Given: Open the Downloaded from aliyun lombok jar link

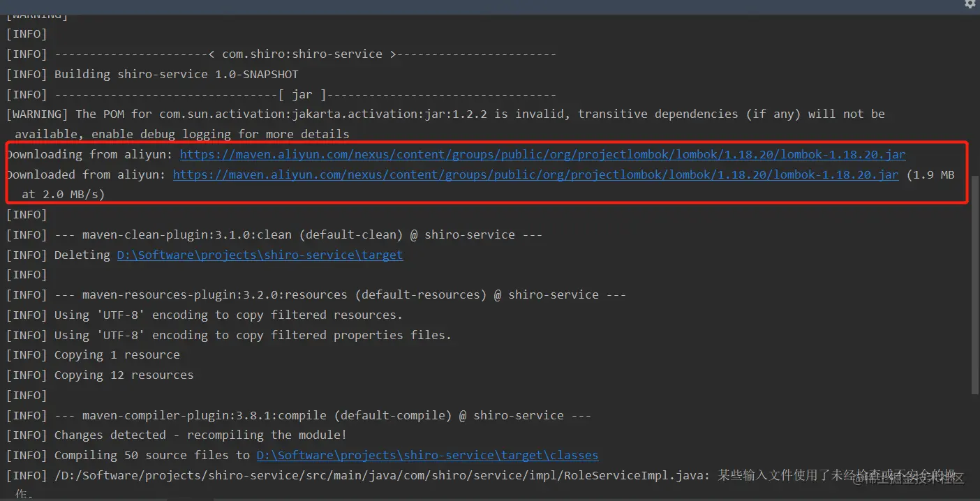Looking at the screenshot, I should click(535, 174).
